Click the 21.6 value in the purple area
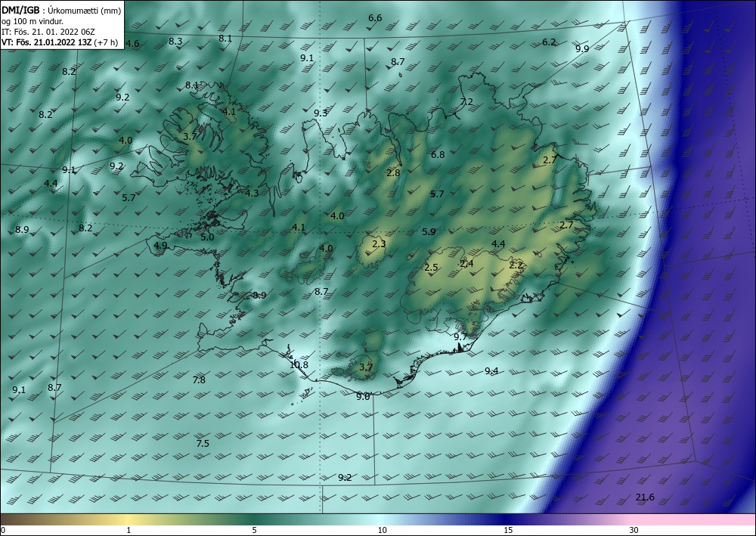Screen dimensions: 756x536 click(645, 497)
